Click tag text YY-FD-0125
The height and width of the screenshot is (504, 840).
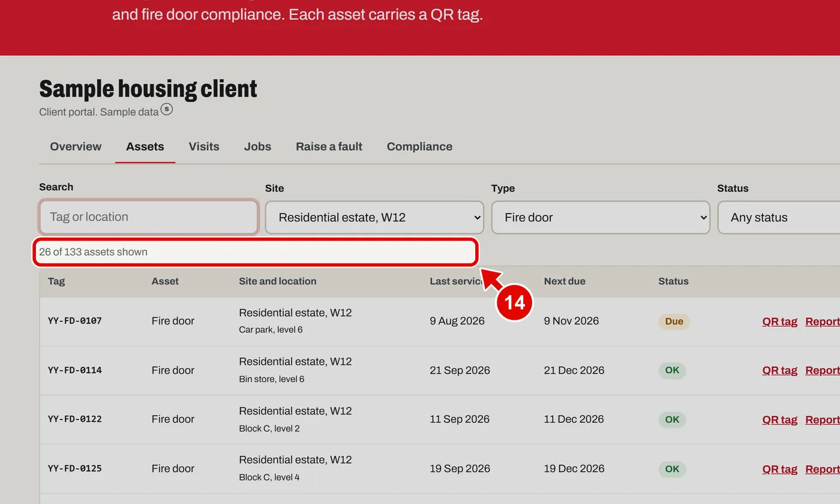point(75,469)
